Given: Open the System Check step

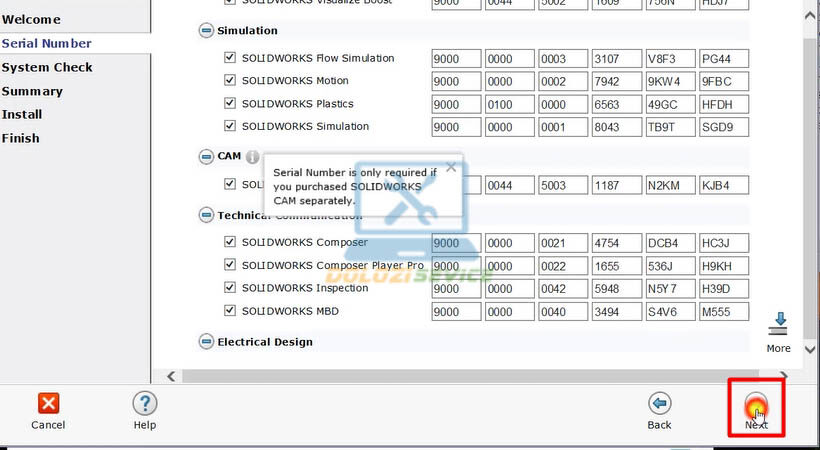Looking at the screenshot, I should pos(47,67).
